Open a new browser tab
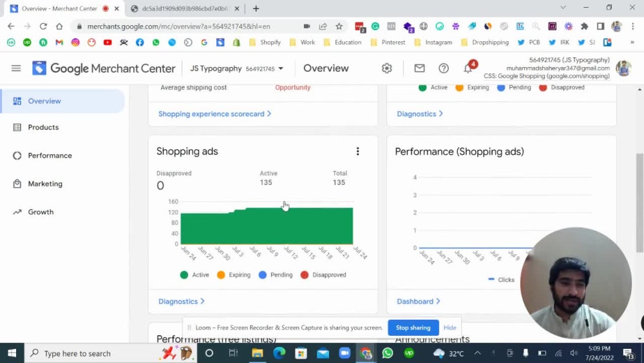644x363 pixels. coord(256,8)
